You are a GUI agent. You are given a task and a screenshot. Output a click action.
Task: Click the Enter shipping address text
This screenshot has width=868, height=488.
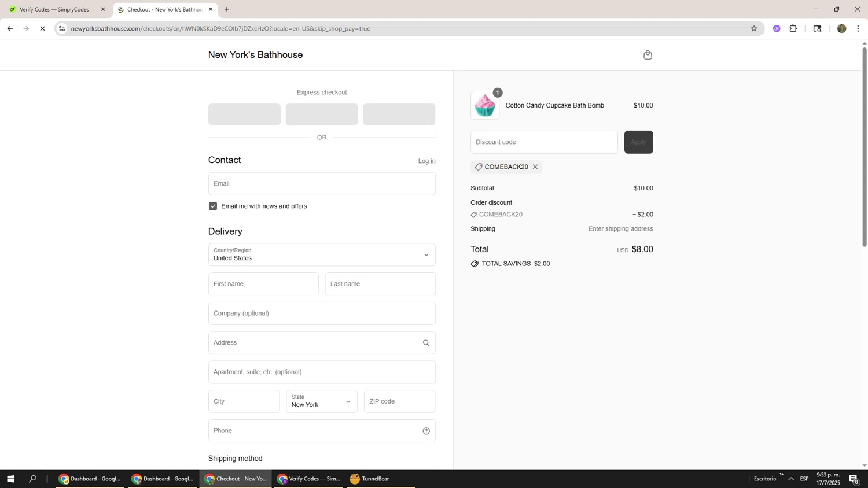pos(620,229)
